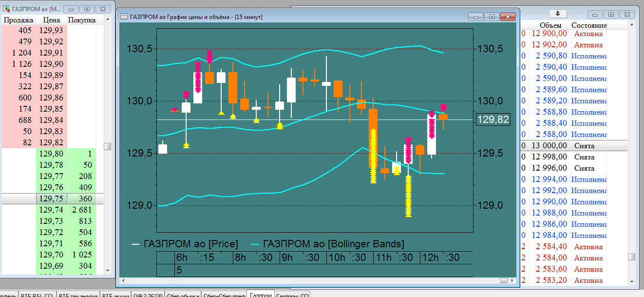Select executed order with volume 2 588,00
644x297 pixels.
point(574,135)
